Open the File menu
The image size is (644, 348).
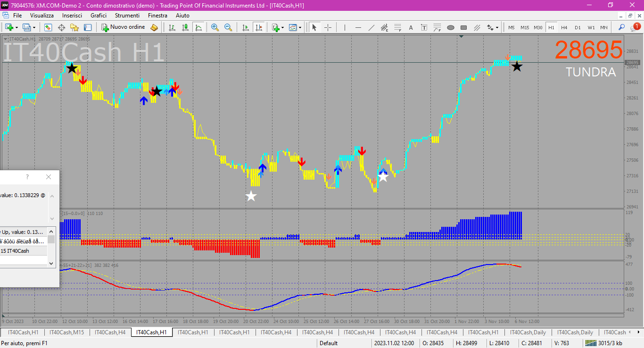point(17,16)
